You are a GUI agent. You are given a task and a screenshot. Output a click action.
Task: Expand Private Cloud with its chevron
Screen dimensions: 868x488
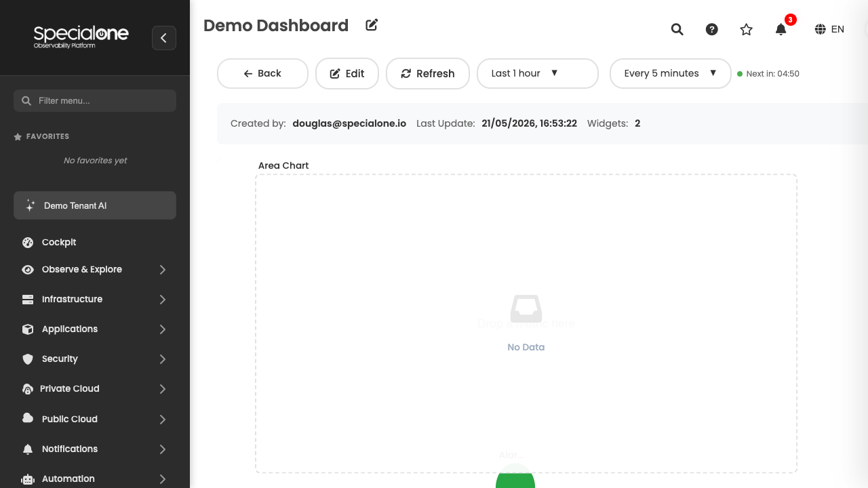coord(163,389)
